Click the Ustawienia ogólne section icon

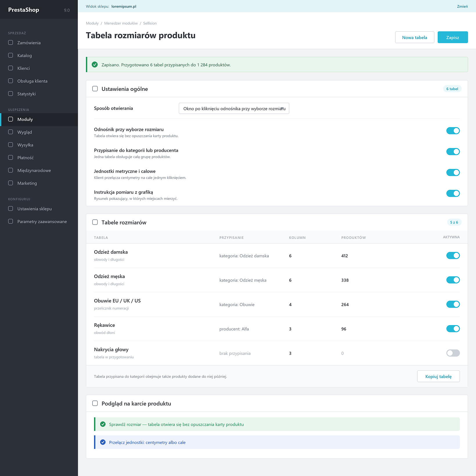(x=95, y=89)
